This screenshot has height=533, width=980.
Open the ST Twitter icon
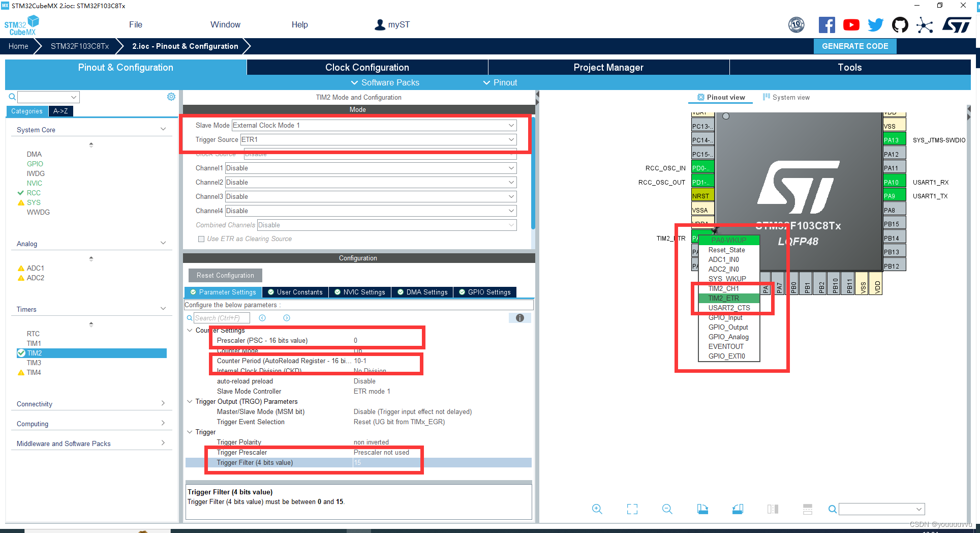875,25
